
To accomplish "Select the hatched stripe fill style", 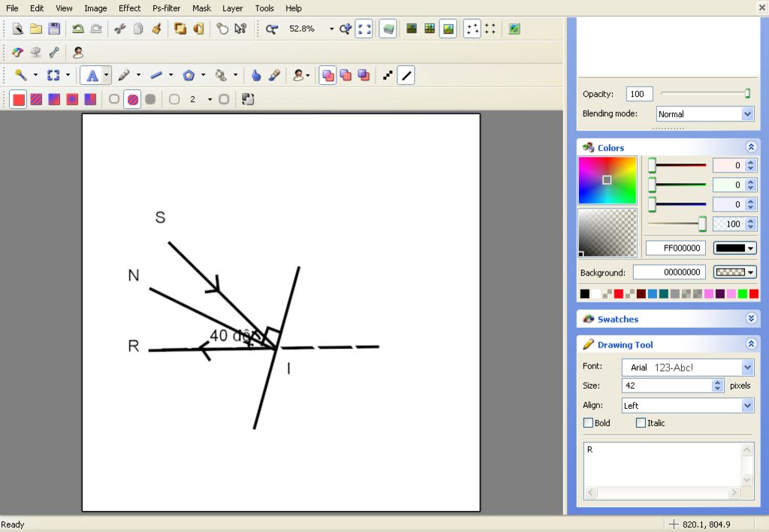I will point(36,99).
